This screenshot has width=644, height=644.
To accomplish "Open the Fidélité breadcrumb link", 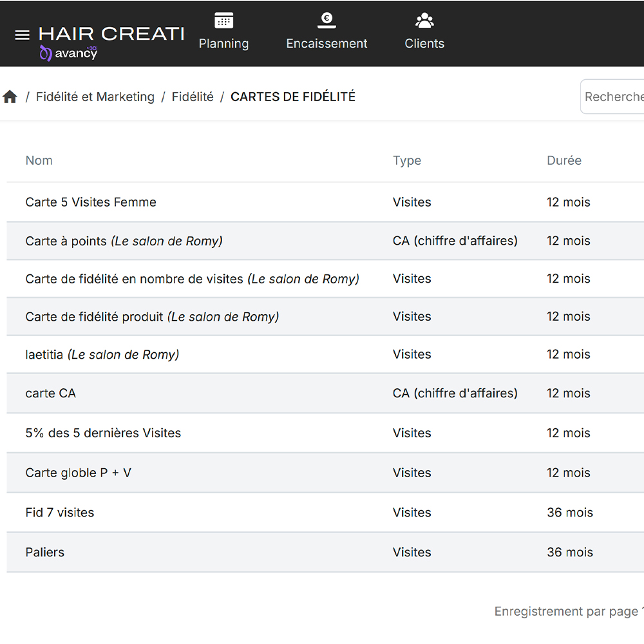I will pos(193,97).
